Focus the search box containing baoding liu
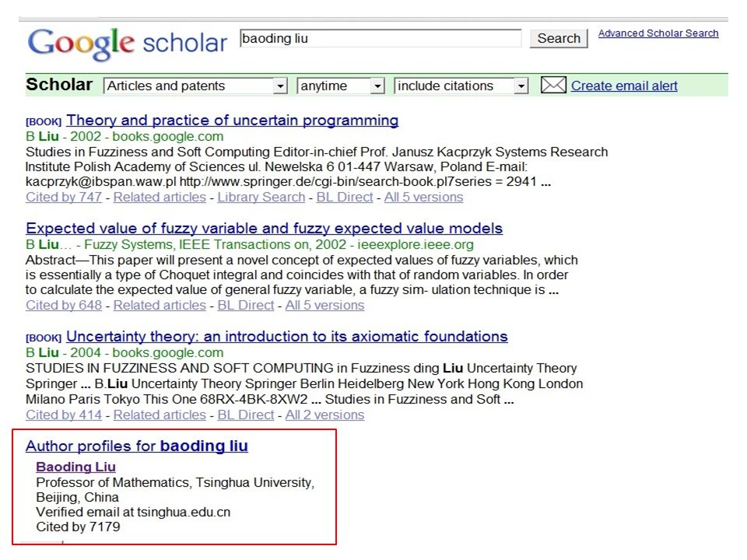 [381, 38]
